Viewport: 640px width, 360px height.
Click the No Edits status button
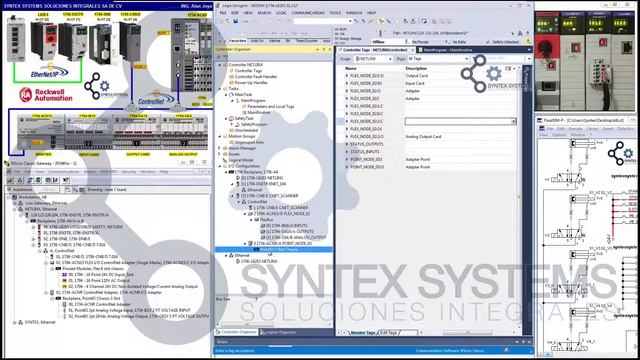[459, 42]
